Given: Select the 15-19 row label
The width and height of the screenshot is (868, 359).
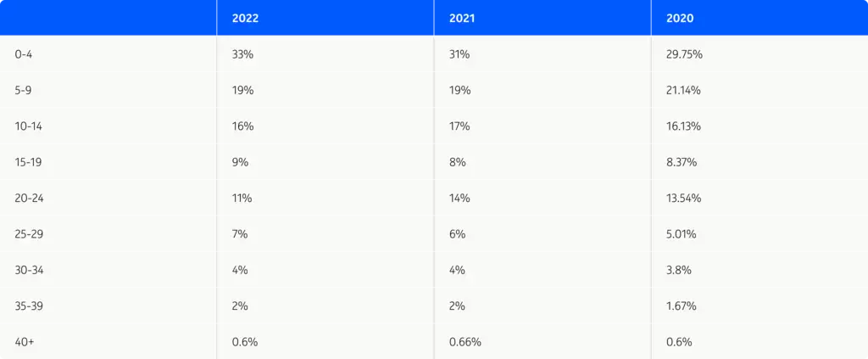Looking at the screenshot, I should [29, 162].
